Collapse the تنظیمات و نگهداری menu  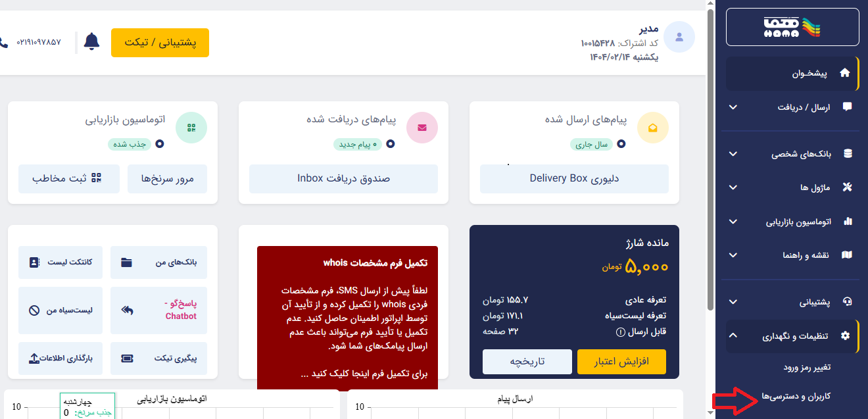point(792,336)
